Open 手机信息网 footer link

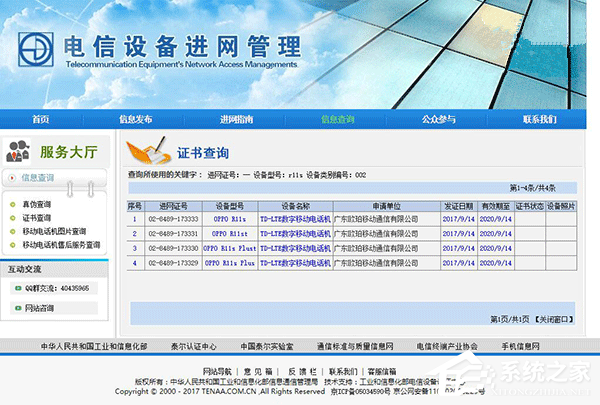coord(520,346)
